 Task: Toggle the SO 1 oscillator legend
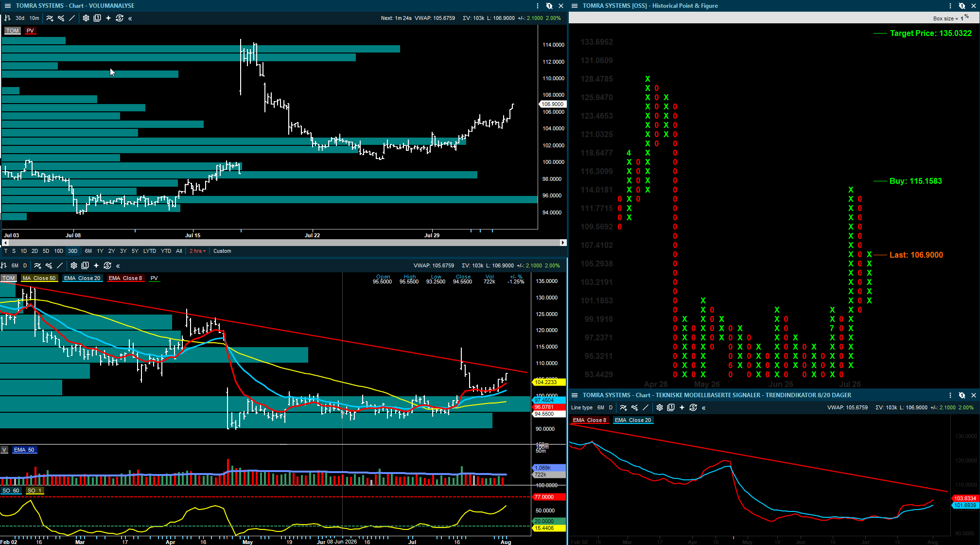[35, 491]
